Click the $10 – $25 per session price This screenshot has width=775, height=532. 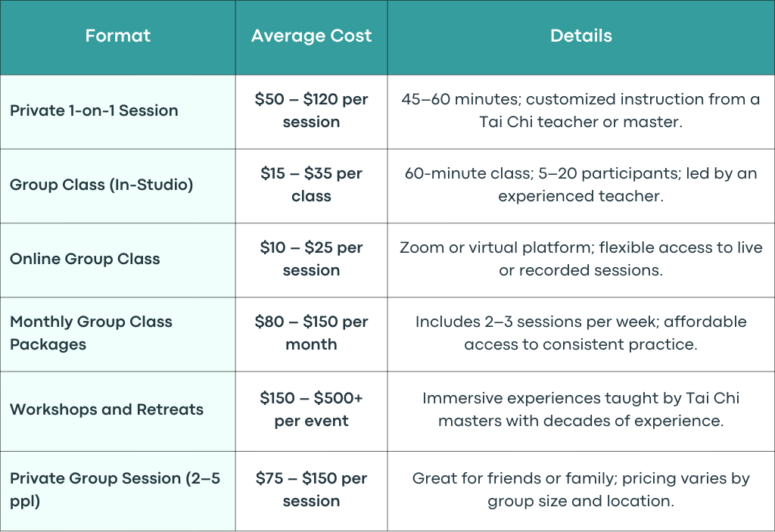tap(311, 259)
